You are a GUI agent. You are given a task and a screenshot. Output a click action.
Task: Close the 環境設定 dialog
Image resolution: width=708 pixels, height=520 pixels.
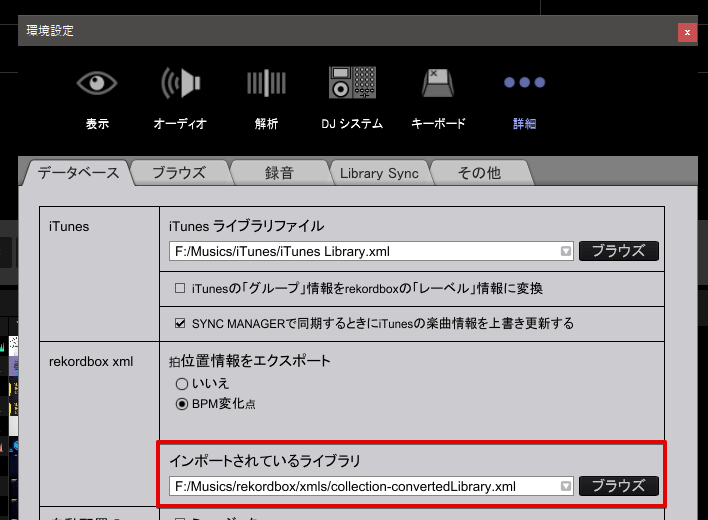[x=687, y=32]
